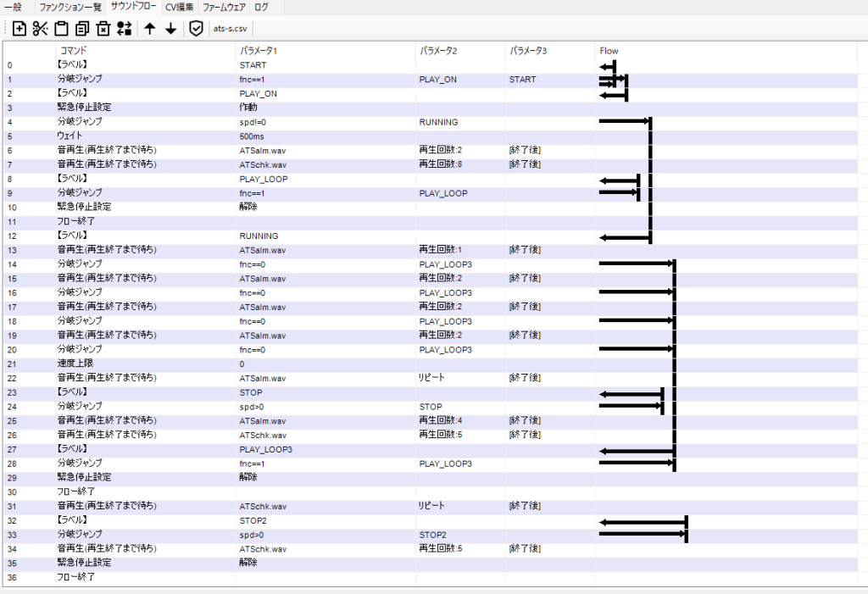This screenshot has height=594, width=868.
Task: Switch to the ファンクション一覧 tab
Action: [x=70, y=7]
